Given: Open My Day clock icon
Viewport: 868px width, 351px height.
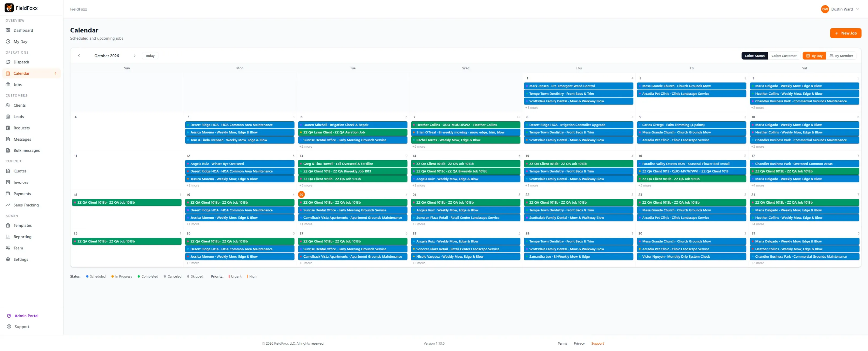Looking at the screenshot, I should click(8, 42).
